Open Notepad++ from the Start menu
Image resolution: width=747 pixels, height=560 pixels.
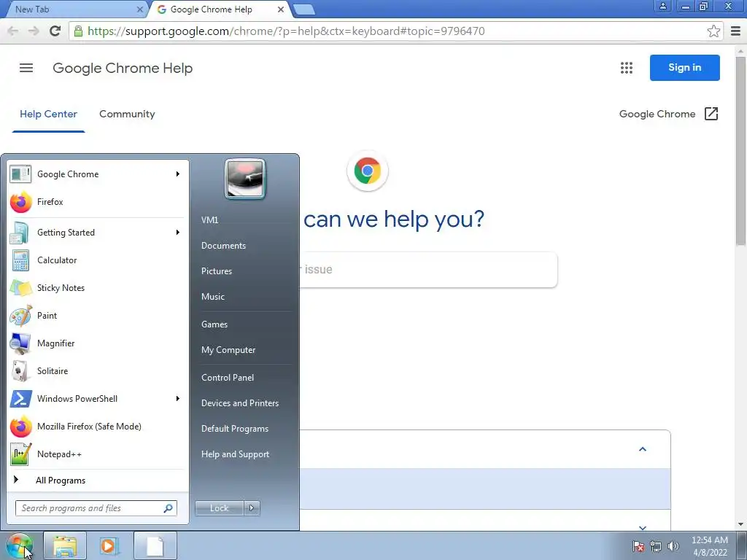tap(97, 454)
